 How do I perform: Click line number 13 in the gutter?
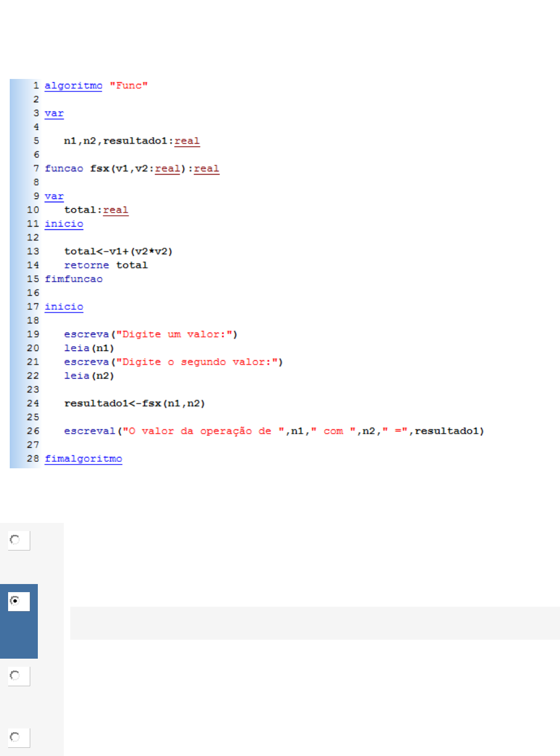click(x=33, y=251)
